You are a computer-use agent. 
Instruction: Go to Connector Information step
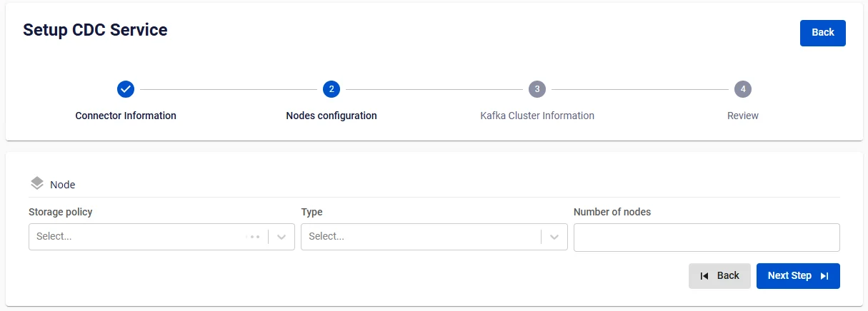point(126,116)
